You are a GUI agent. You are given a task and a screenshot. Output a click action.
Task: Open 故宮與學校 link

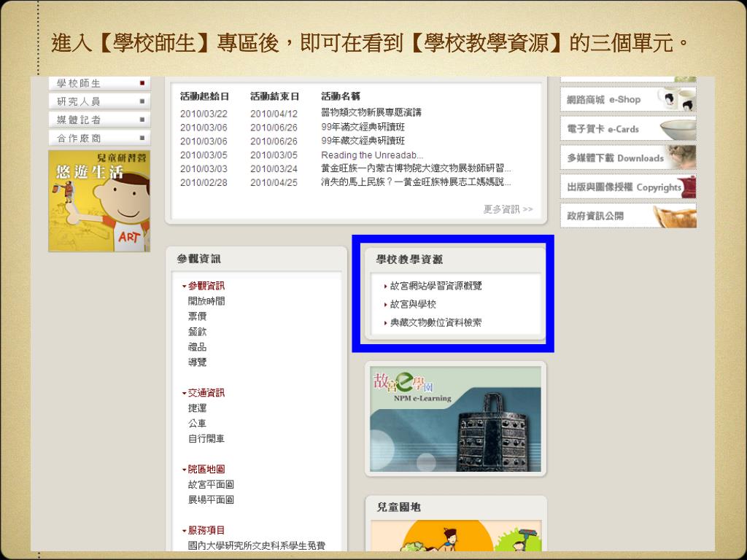coord(413,304)
